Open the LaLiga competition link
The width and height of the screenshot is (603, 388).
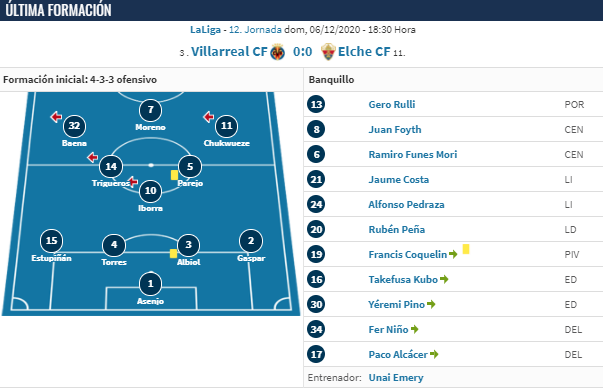click(205, 30)
